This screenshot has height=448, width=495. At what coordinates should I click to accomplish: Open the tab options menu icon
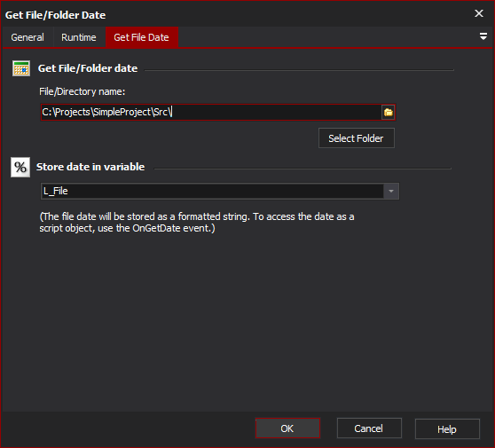click(x=483, y=36)
